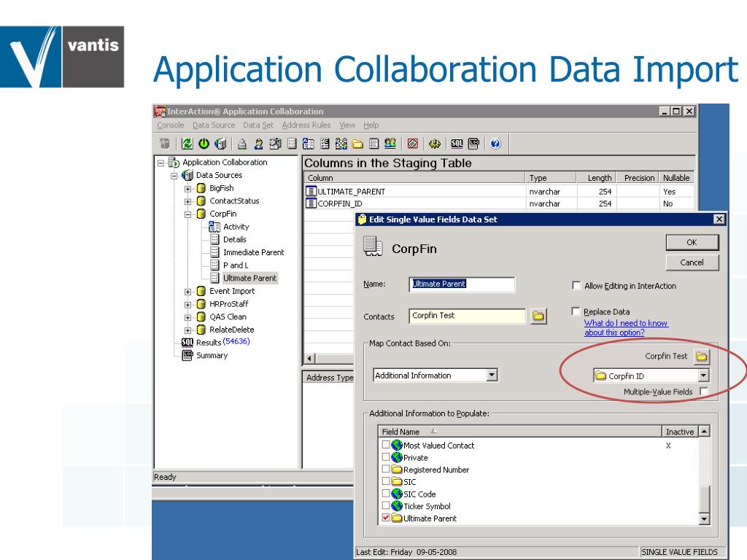This screenshot has height=560, width=747.
Task: Click field list scrollbar down arrow
Action: 704,518
